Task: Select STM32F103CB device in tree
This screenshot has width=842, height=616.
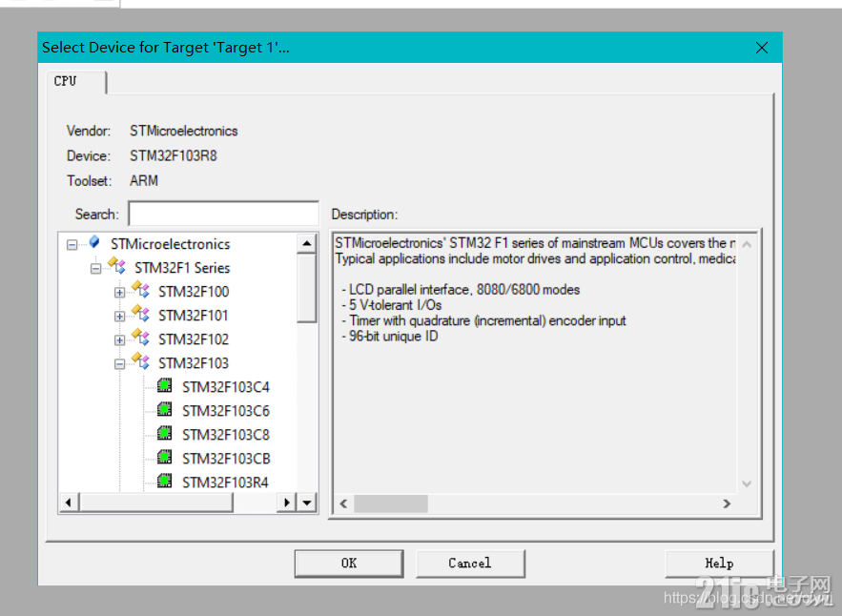Action: click(226, 459)
